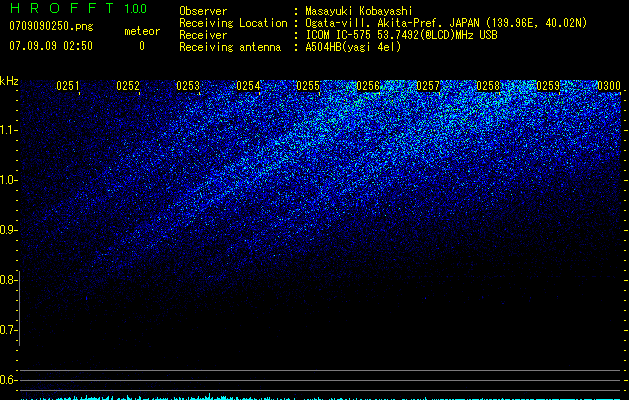
Task: Click the Receiving Location label
Action: 233,23
